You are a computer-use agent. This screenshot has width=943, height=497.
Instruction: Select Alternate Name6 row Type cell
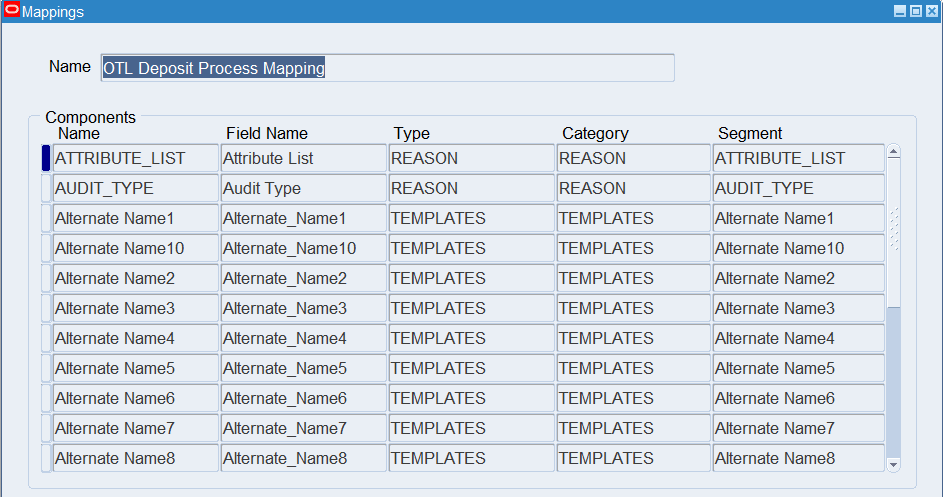[x=471, y=398]
